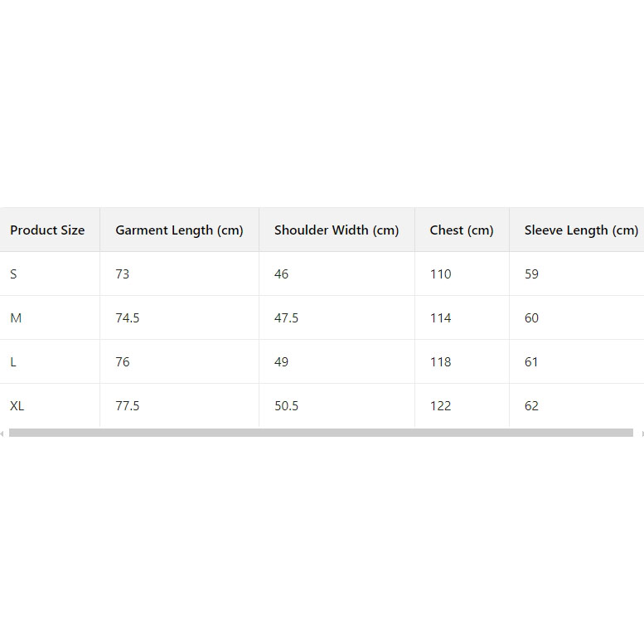The image size is (644, 644).
Task: Click the 122 chest value for XL
Action: [x=441, y=406]
